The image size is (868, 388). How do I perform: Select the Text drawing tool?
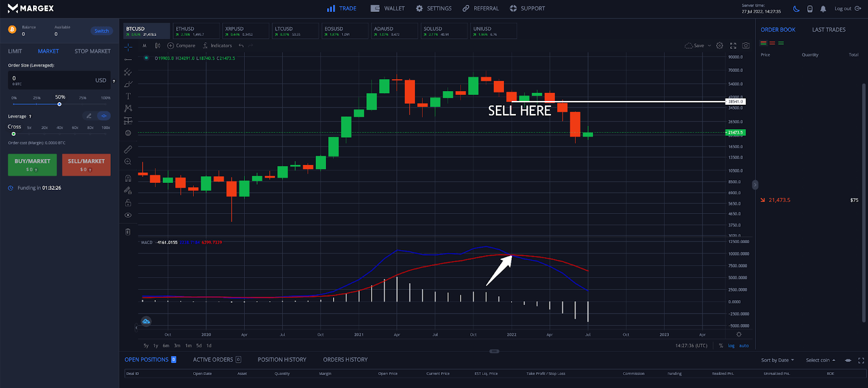coord(128,96)
